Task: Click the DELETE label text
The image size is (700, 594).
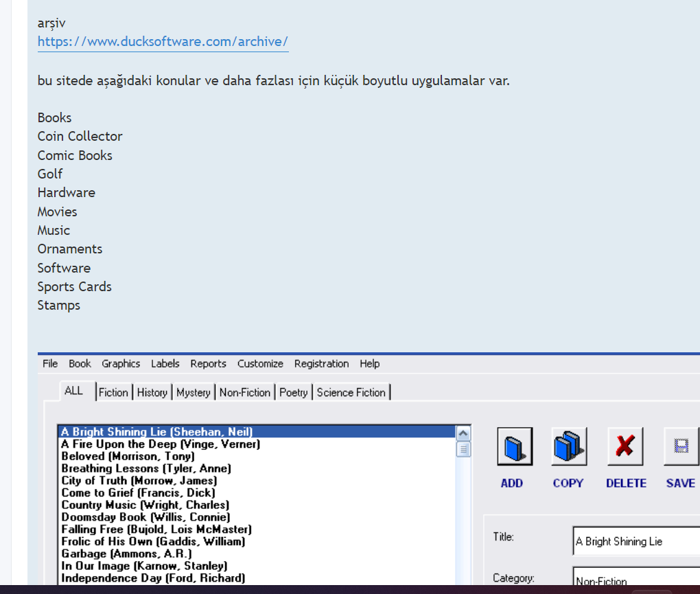Action: [x=627, y=483]
